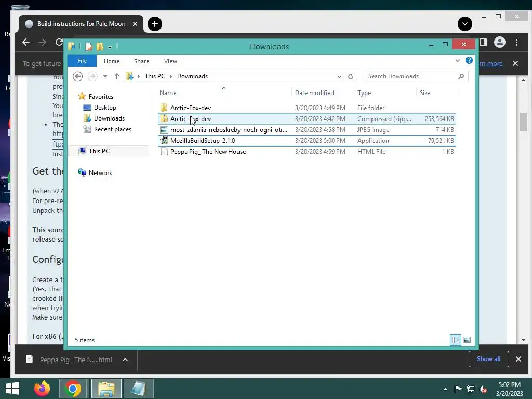Open address bar history dropdown
Image resolution: width=532 pixels, height=399 pixels.
339,76
